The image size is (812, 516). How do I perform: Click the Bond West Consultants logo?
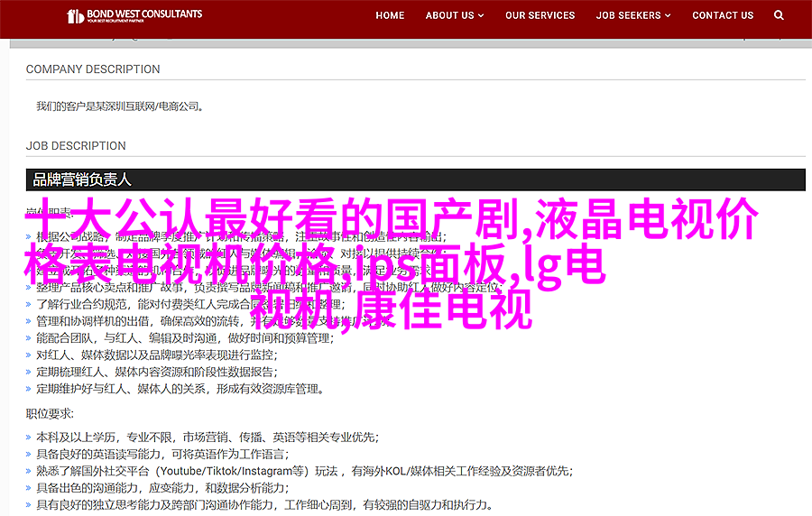134,15
